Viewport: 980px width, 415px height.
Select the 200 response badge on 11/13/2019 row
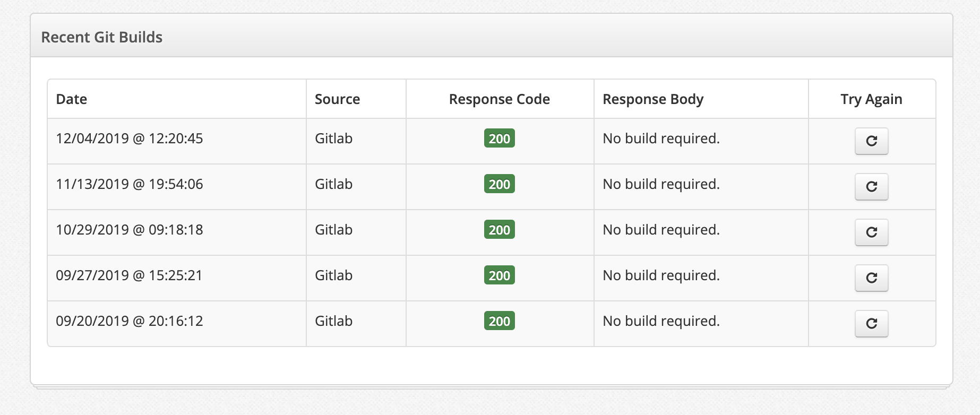[x=499, y=184]
